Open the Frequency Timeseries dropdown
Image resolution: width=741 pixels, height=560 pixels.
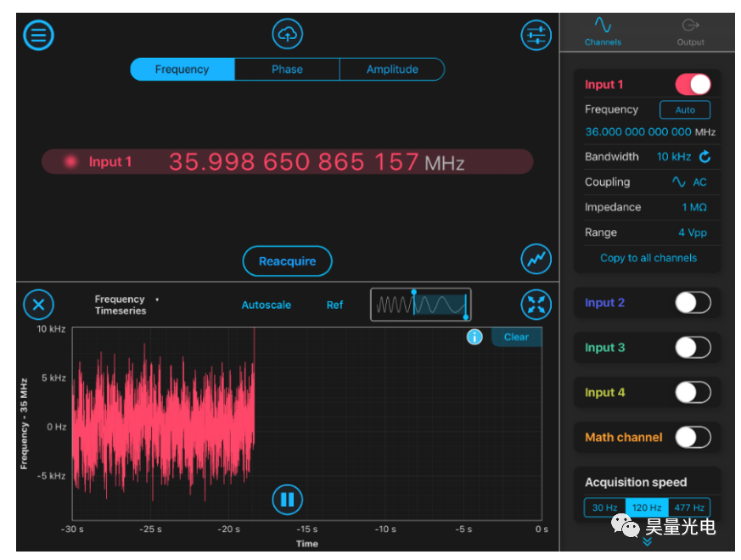(x=126, y=305)
